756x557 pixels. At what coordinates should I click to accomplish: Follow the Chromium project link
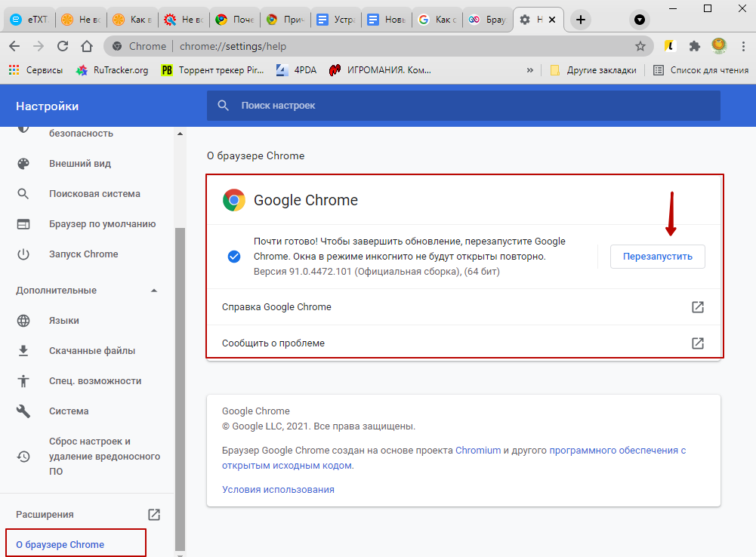pyautogui.click(x=478, y=451)
